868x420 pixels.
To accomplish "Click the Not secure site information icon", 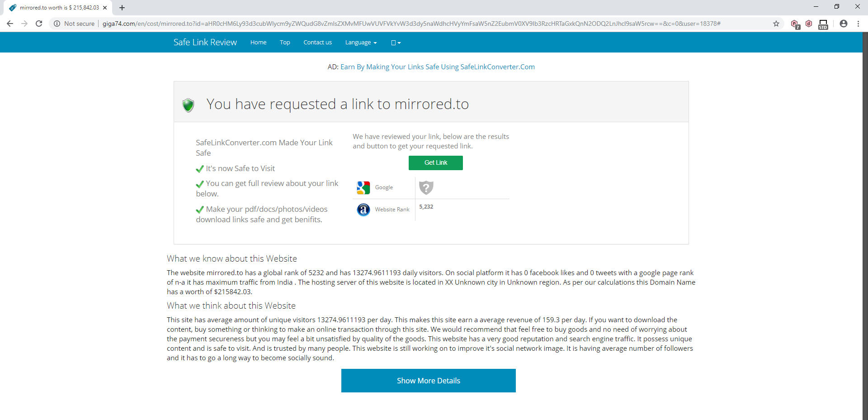I will tap(57, 24).
